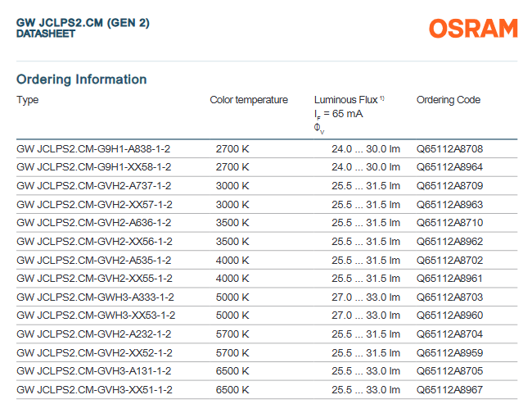Click the Ordering Code column header

click(449, 100)
